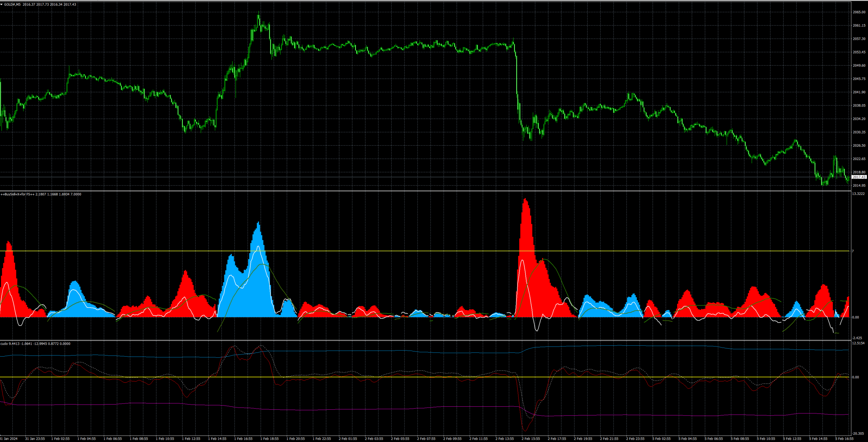Click the 2041.90 price scale label
868x442 pixels.
click(x=859, y=92)
